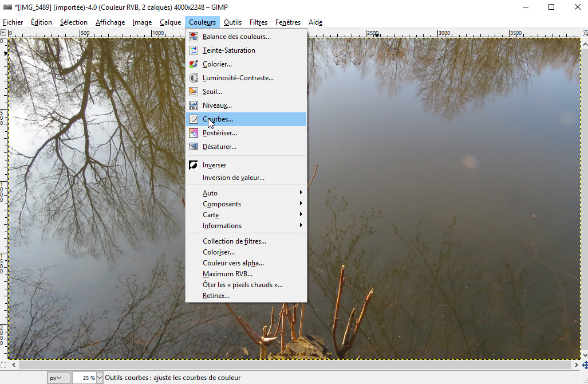Image resolution: width=588 pixels, height=384 pixels.
Task: Click the Seuil threshold icon
Action: pyautogui.click(x=194, y=92)
